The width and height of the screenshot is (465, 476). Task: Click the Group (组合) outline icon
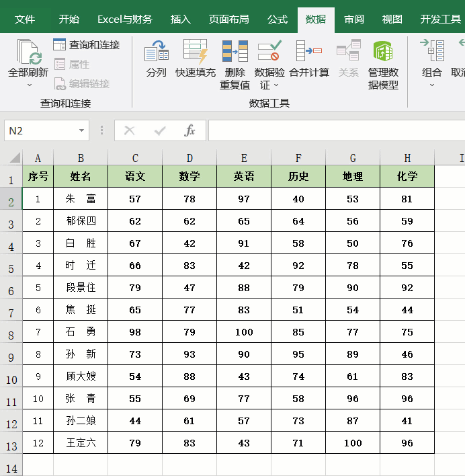tap(431, 52)
